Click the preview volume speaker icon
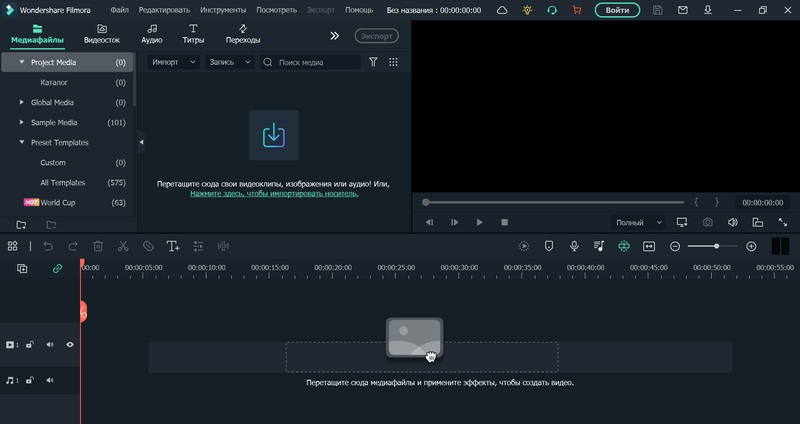 coord(732,222)
